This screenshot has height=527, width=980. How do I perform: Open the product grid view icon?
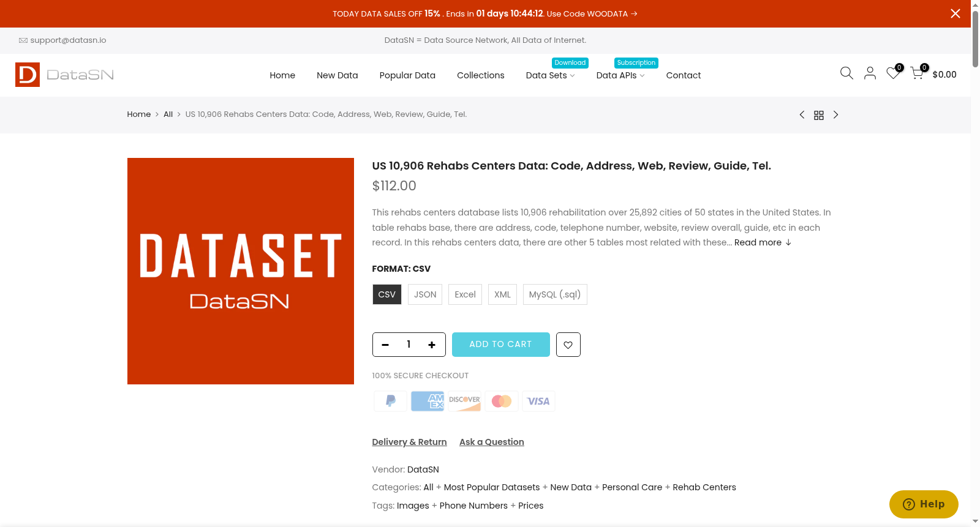point(819,115)
